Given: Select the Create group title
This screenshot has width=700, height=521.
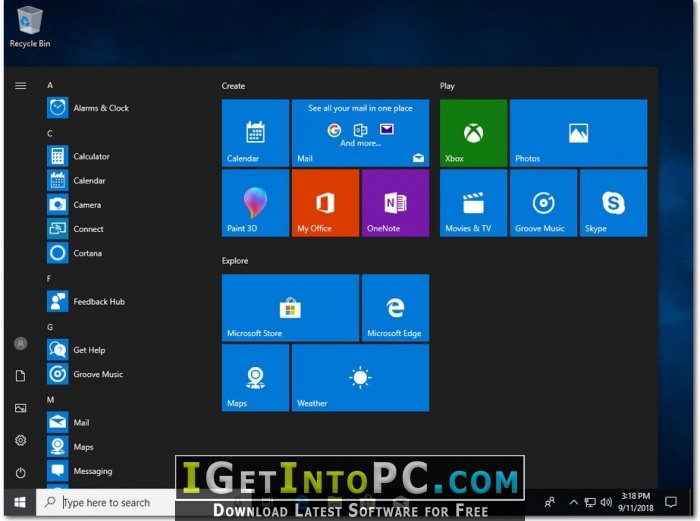Looking at the screenshot, I should pos(233,86).
